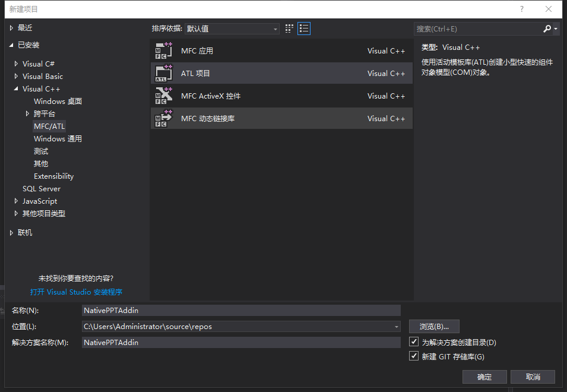567x392 pixels.
Task: Select the MFC 应用 template name
Action: click(x=197, y=50)
